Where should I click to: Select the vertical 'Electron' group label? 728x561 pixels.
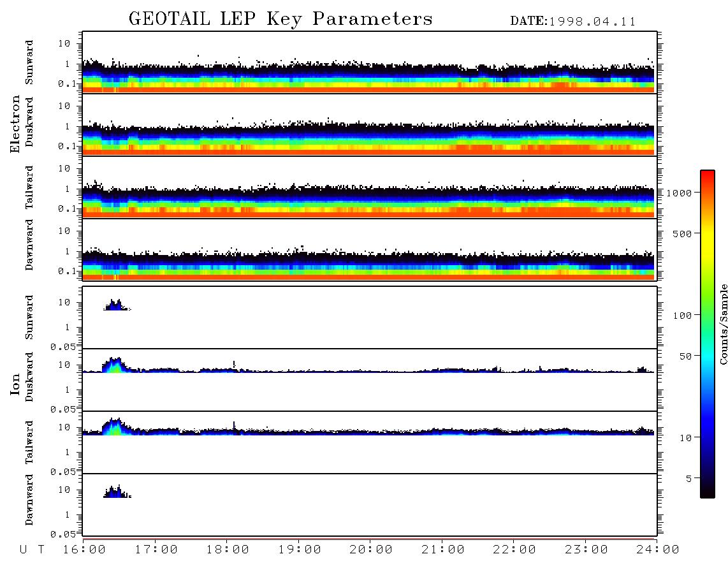[15, 124]
